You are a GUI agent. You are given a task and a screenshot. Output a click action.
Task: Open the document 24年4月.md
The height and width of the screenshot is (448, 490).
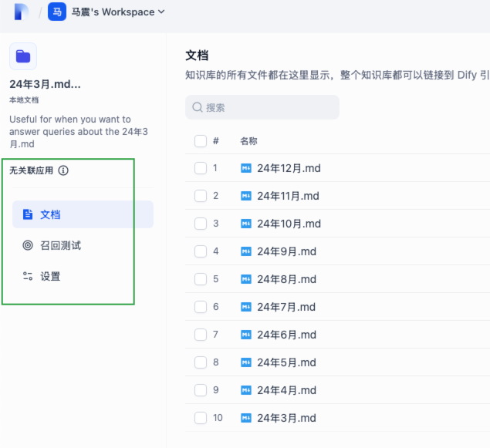point(286,390)
